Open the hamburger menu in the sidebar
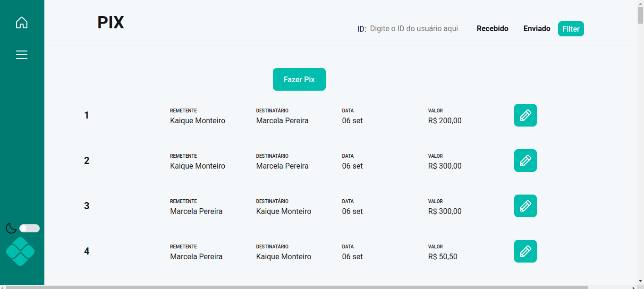The height and width of the screenshot is (289, 644). 21,54
